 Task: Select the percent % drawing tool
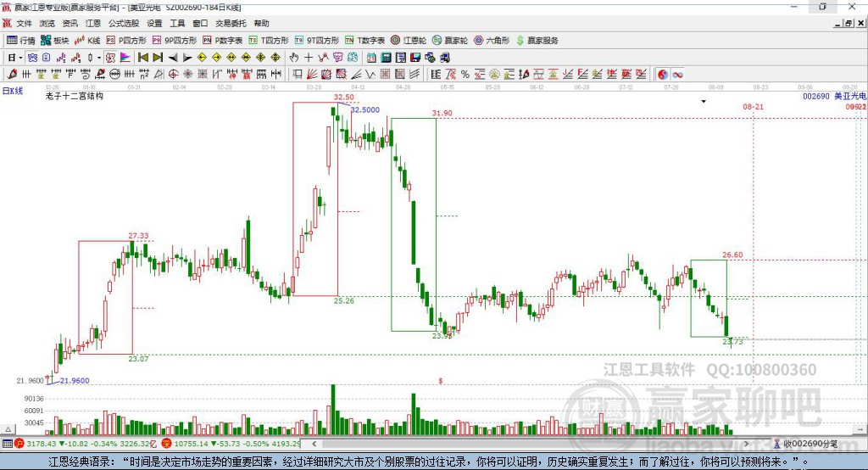click(465, 75)
